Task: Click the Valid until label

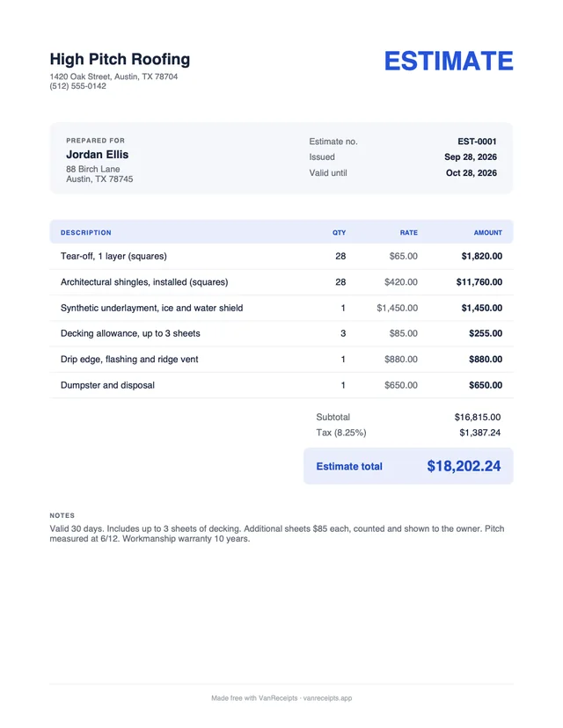Action: tap(328, 172)
